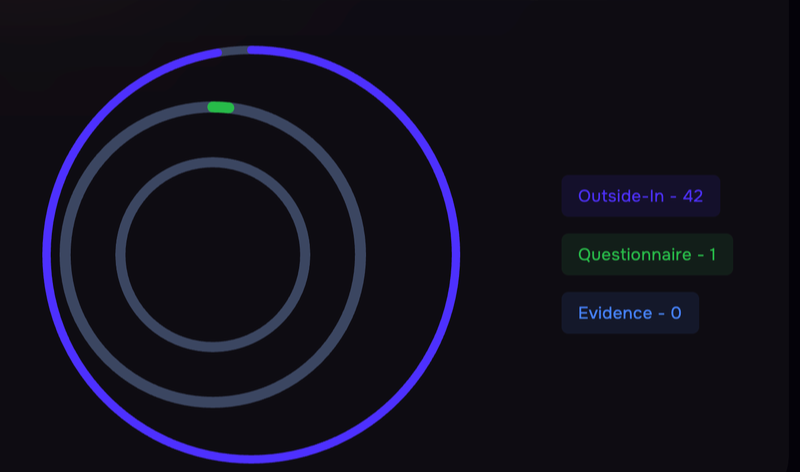The height and width of the screenshot is (472, 800).
Task: Click the purple outer ring's rightmost edge
Action: pyautogui.click(x=456, y=254)
